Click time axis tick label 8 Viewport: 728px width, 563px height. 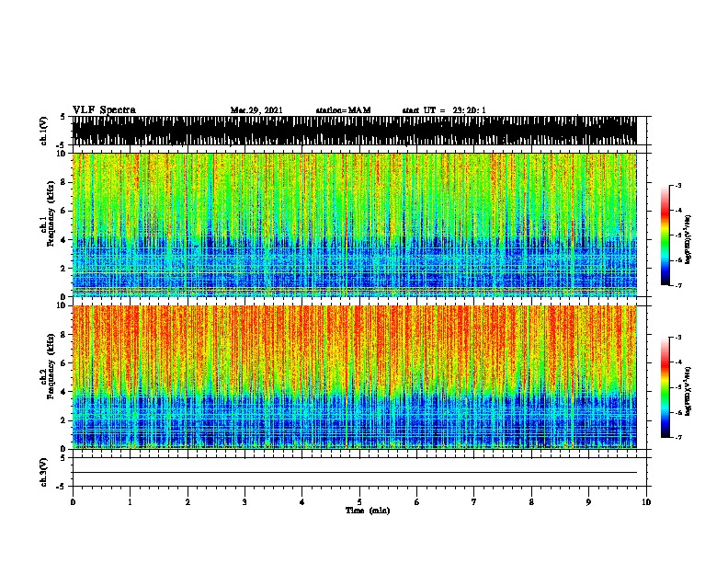(531, 502)
